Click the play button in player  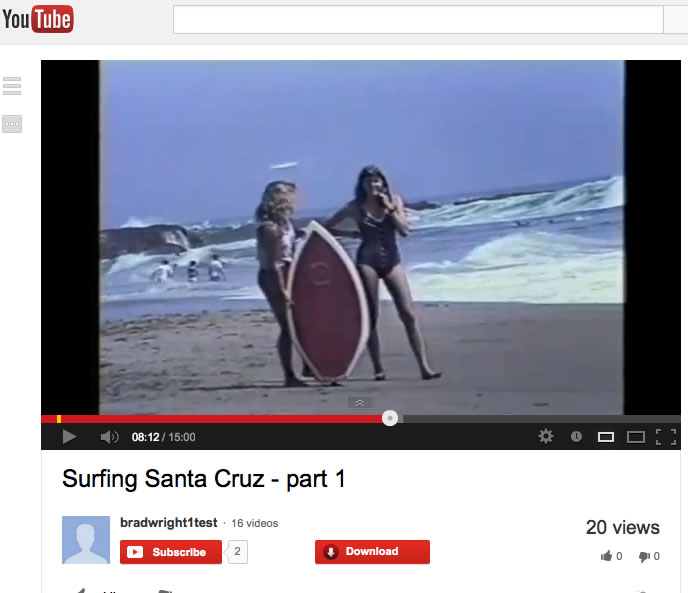click(x=69, y=437)
